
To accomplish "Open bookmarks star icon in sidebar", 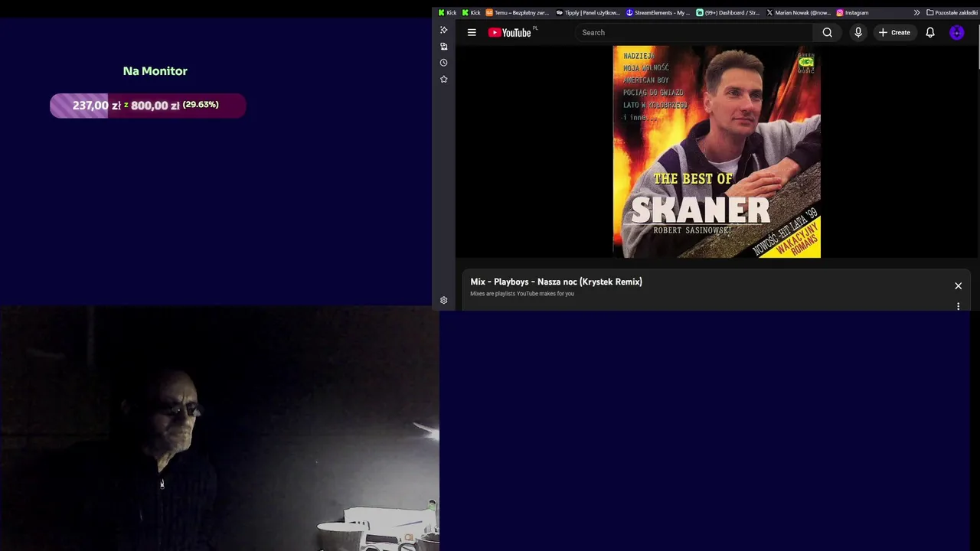I will pos(443,80).
